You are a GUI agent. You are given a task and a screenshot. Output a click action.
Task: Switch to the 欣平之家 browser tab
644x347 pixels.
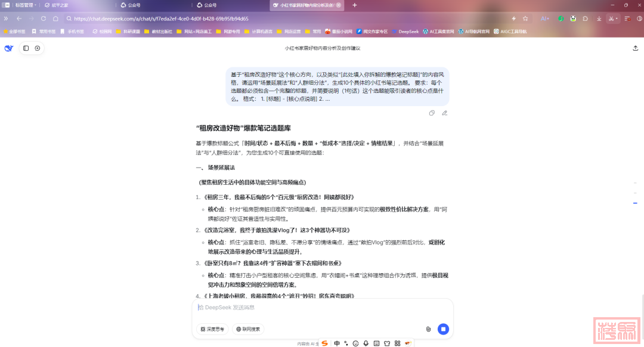point(60,5)
